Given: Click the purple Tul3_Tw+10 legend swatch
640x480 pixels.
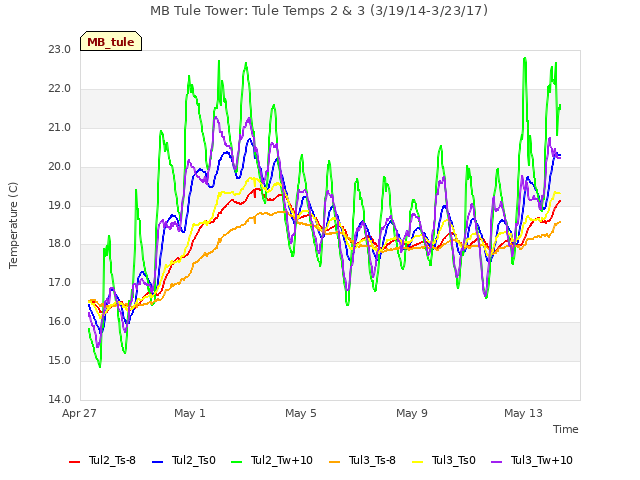Looking at the screenshot, I should (496, 462).
